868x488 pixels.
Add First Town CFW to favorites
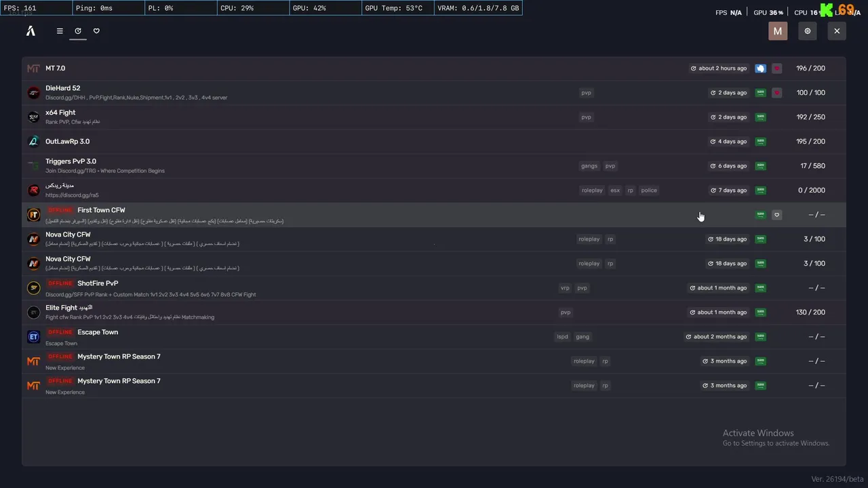[777, 215]
